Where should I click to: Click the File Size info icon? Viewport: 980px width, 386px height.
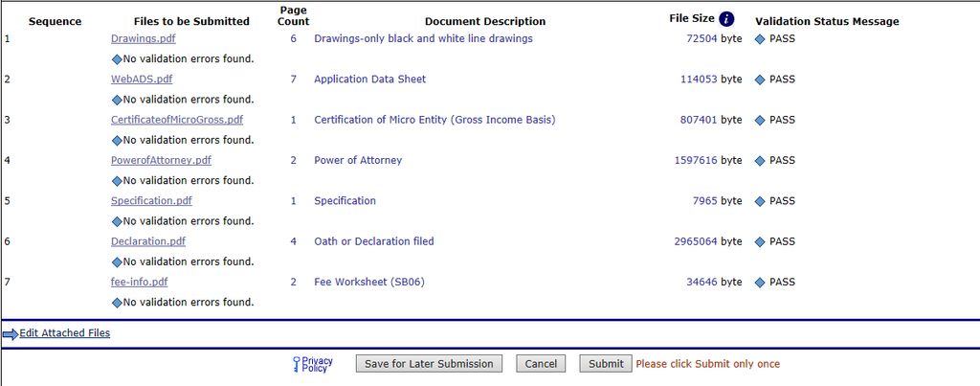tap(726, 19)
